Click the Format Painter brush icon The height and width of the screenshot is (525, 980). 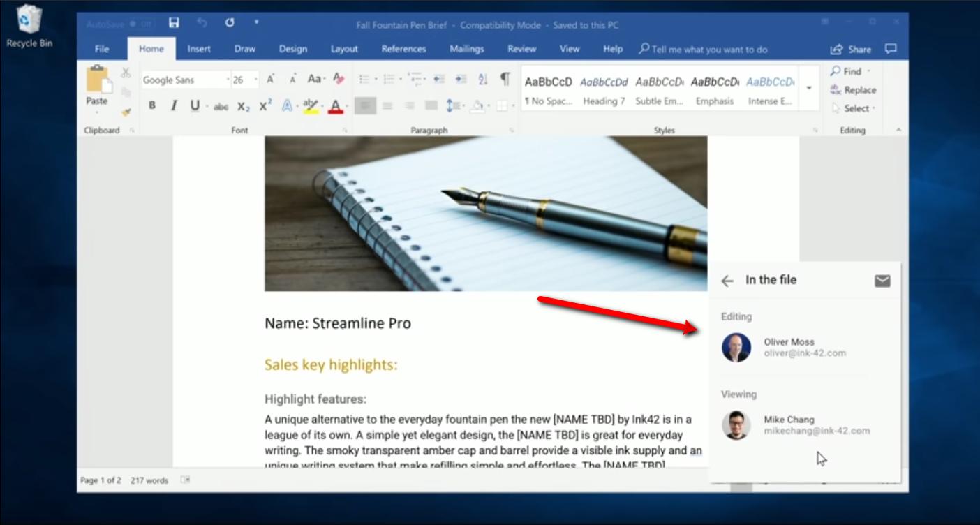click(126, 112)
